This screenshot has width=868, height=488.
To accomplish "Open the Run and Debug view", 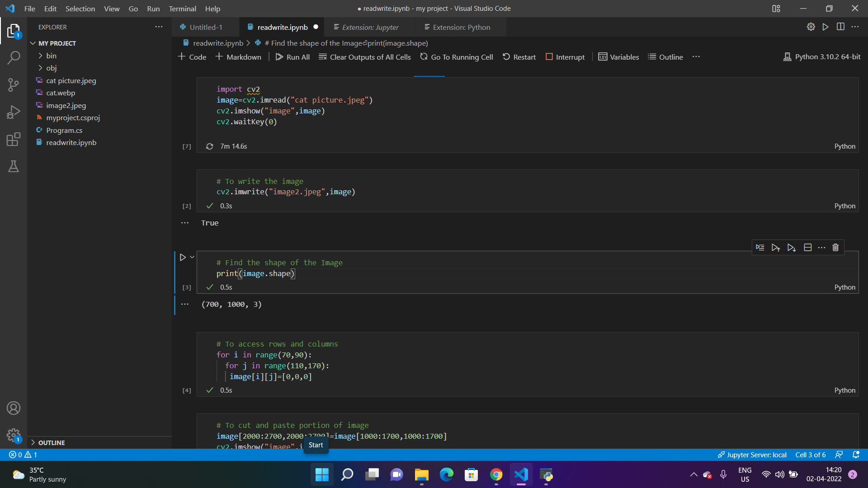I will click(x=13, y=112).
